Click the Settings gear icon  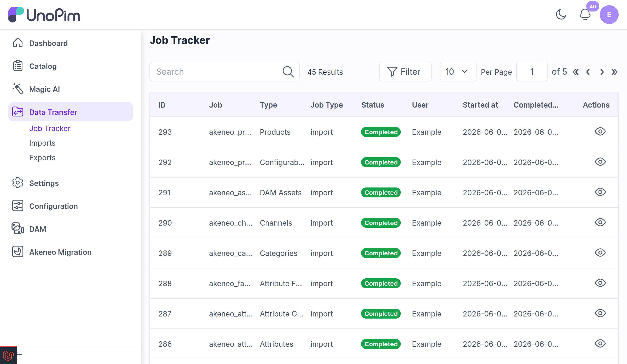tap(18, 183)
